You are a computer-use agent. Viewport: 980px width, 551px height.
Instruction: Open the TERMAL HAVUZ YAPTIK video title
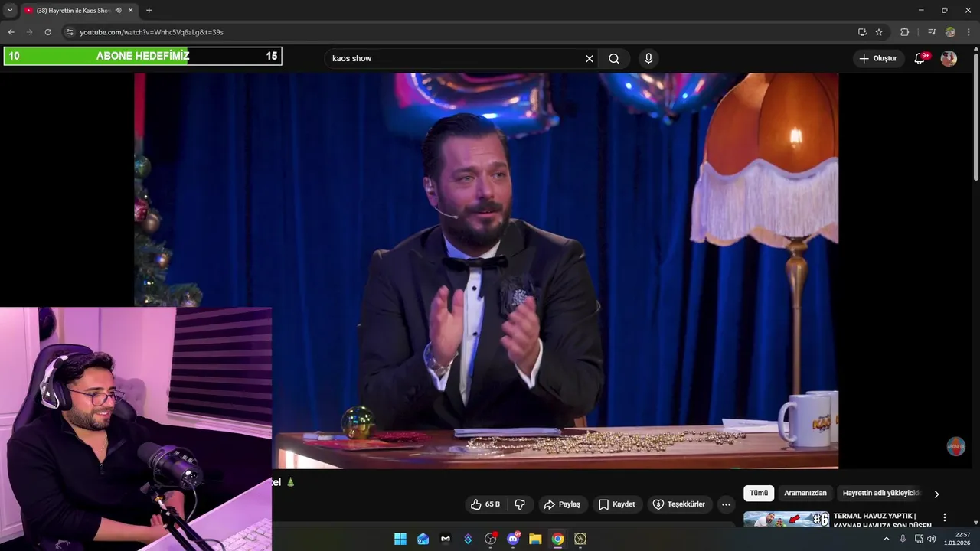point(882,520)
